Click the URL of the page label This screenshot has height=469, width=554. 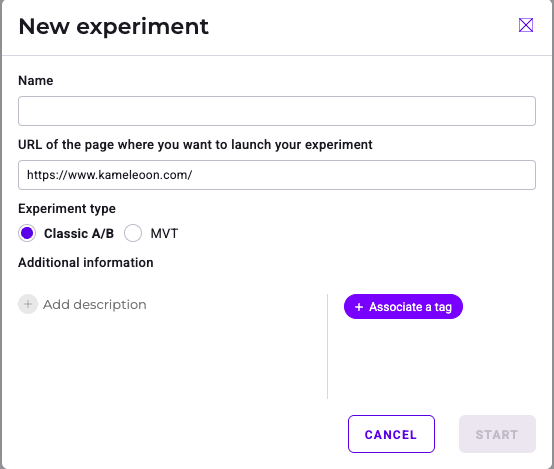[195, 145]
